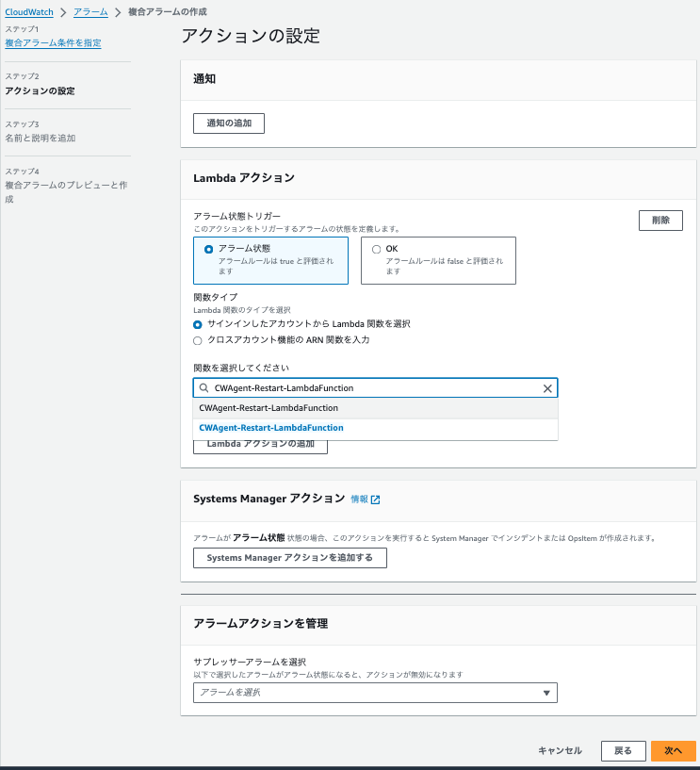The height and width of the screenshot is (770, 700).
Task: Select OK alarm state trigger
Action: click(377, 249)
